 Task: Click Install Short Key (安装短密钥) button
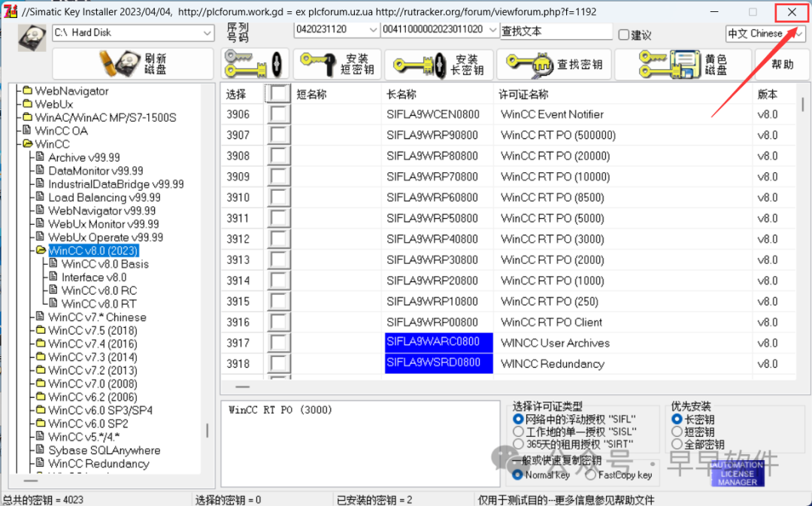click(x=335, y=65)
